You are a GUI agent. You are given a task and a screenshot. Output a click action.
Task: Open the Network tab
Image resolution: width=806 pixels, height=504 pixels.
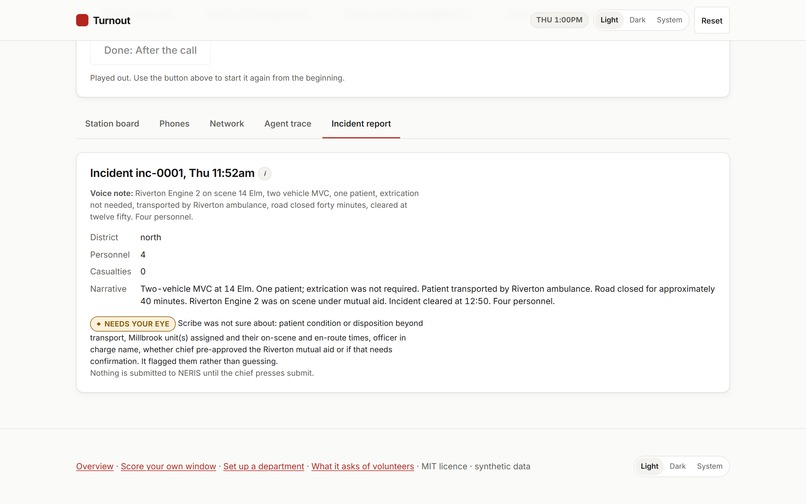(x=227, y=124)
